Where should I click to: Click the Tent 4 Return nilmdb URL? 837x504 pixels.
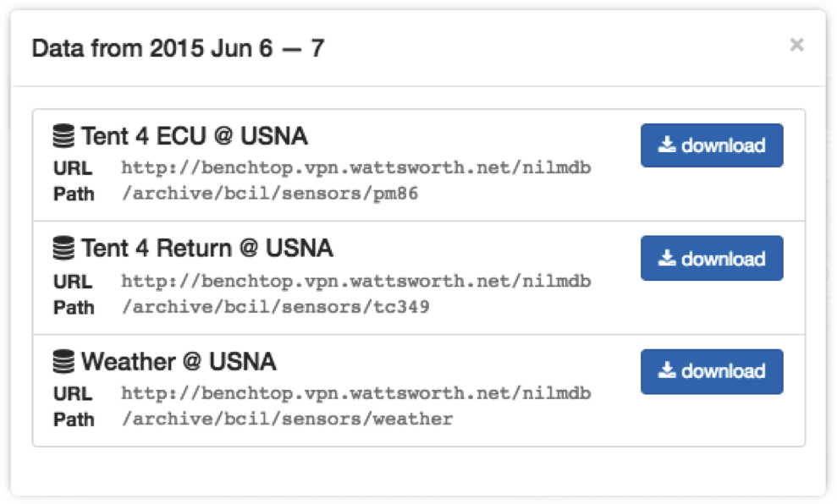[356, 281]
